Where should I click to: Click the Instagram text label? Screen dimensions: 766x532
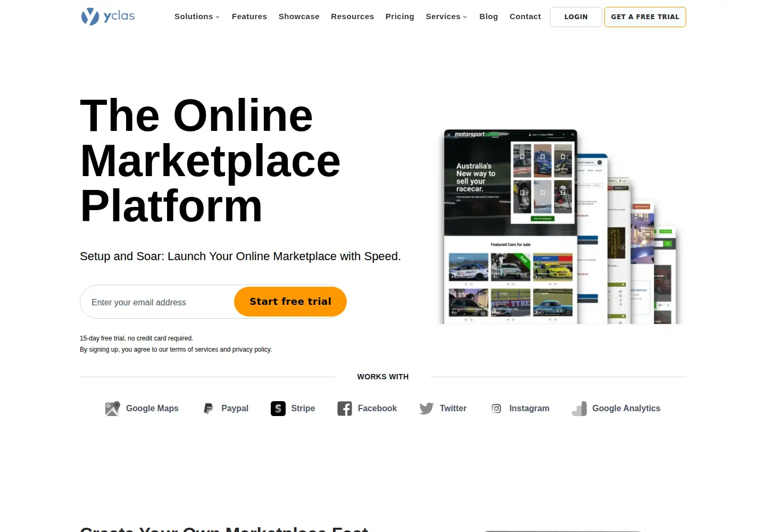coord(529,409)
